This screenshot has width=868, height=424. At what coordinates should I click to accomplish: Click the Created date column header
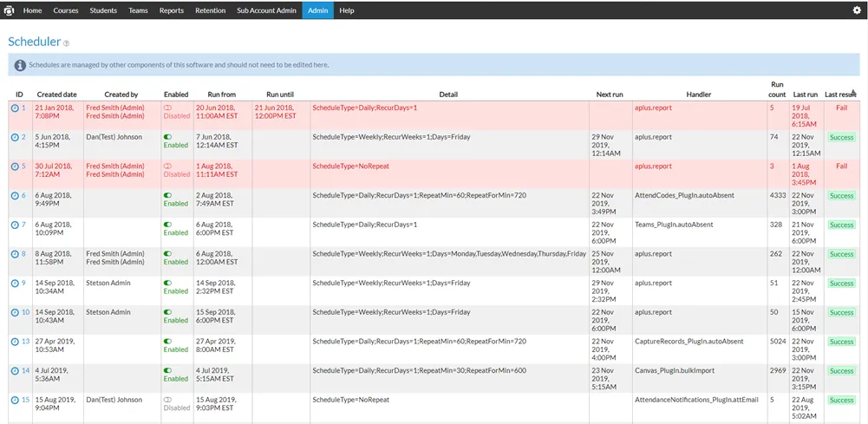(x=57, y=95)
